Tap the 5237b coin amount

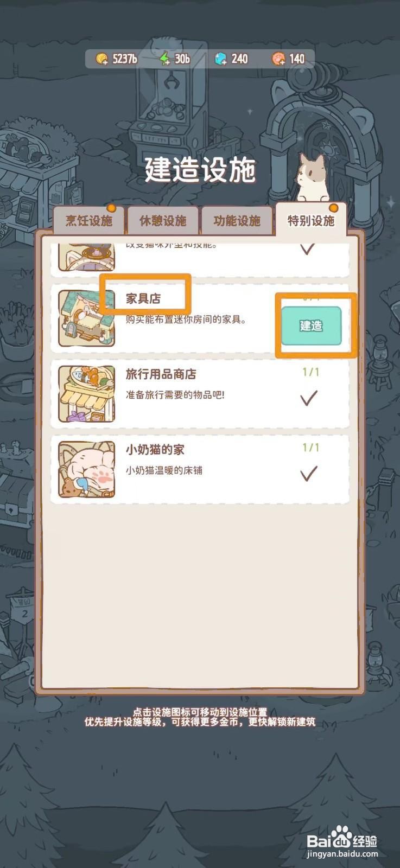point(125,59)
